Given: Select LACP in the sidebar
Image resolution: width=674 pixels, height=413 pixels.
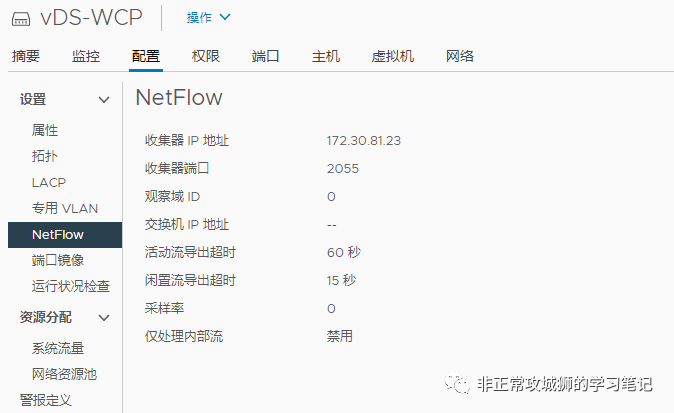Looking at the screenshot, I should tap(48, 182).
